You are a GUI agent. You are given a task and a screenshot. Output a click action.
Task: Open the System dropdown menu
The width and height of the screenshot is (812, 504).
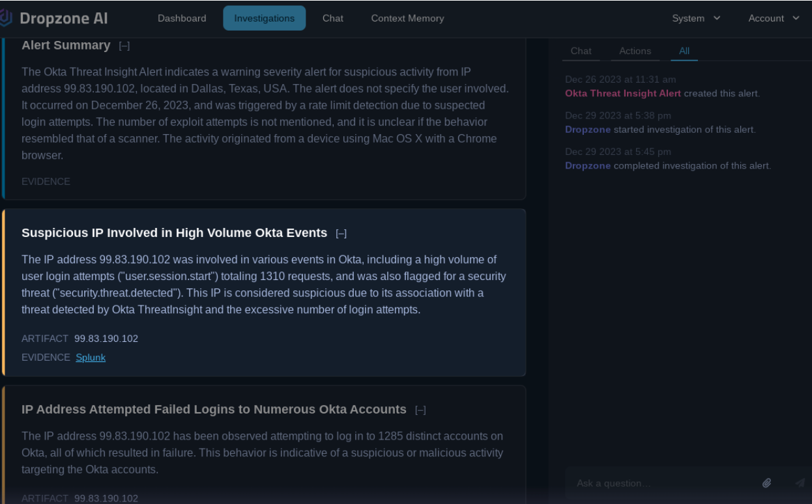point(697,18)
